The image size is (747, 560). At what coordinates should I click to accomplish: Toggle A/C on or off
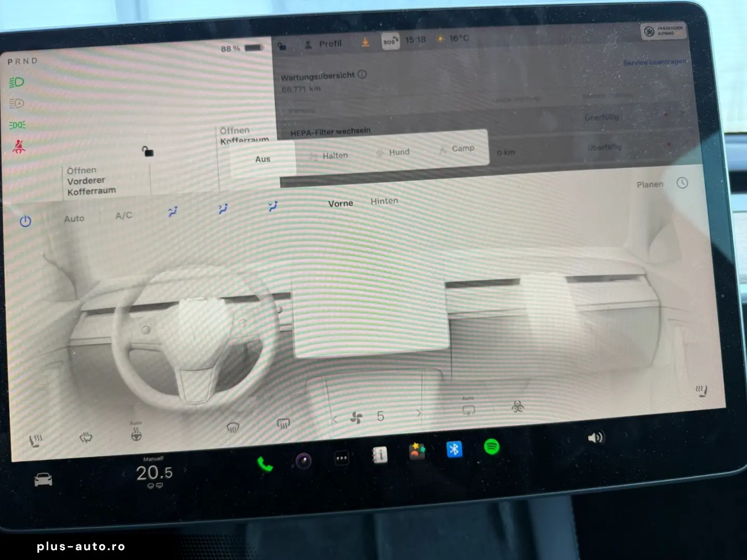pos(123,216)
